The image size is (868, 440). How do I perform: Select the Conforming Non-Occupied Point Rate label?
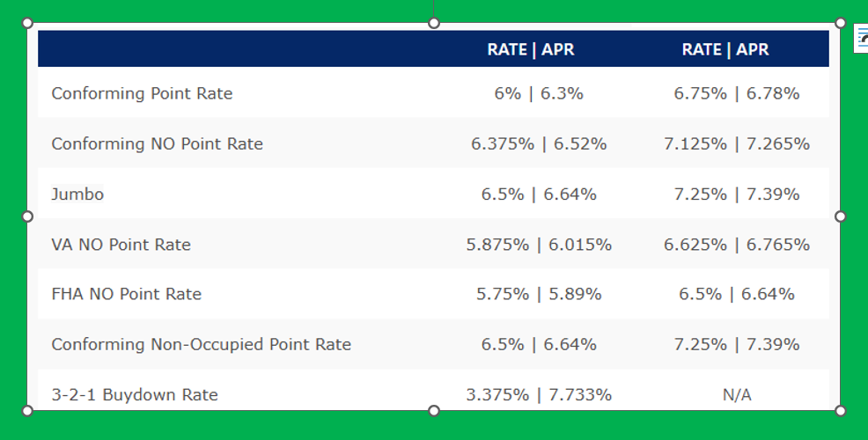click(201, 344)
